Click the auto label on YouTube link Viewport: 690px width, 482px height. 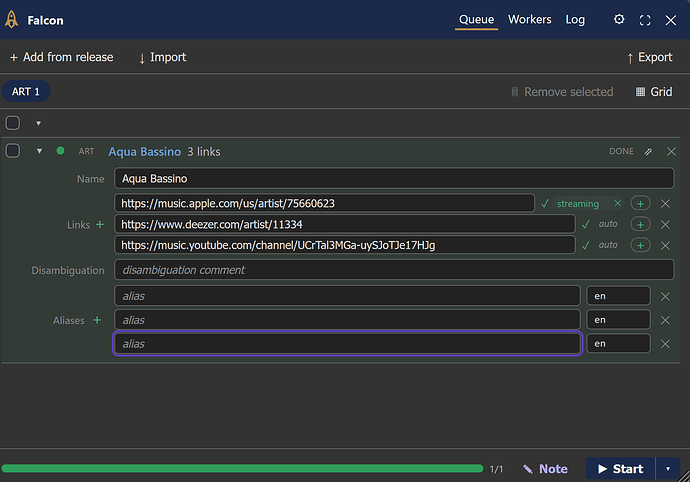608,245
